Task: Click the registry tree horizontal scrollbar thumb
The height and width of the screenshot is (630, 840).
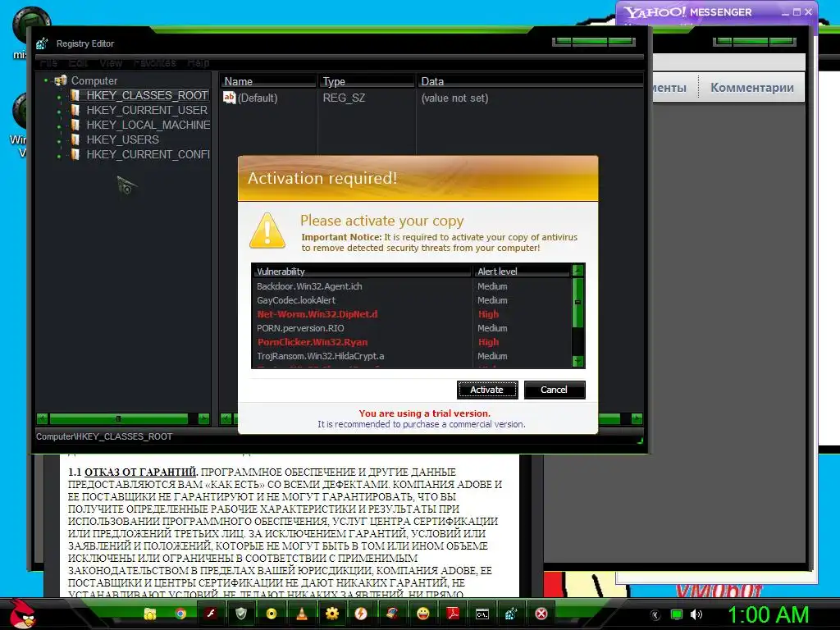Action: click(x=118, y=418)
